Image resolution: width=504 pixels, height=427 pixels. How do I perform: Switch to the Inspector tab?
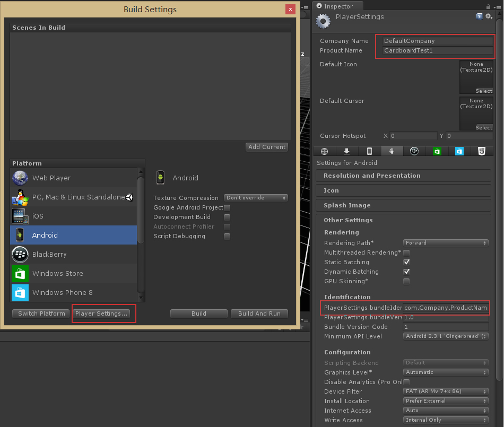pyautogui.click(x=338, y=6)
